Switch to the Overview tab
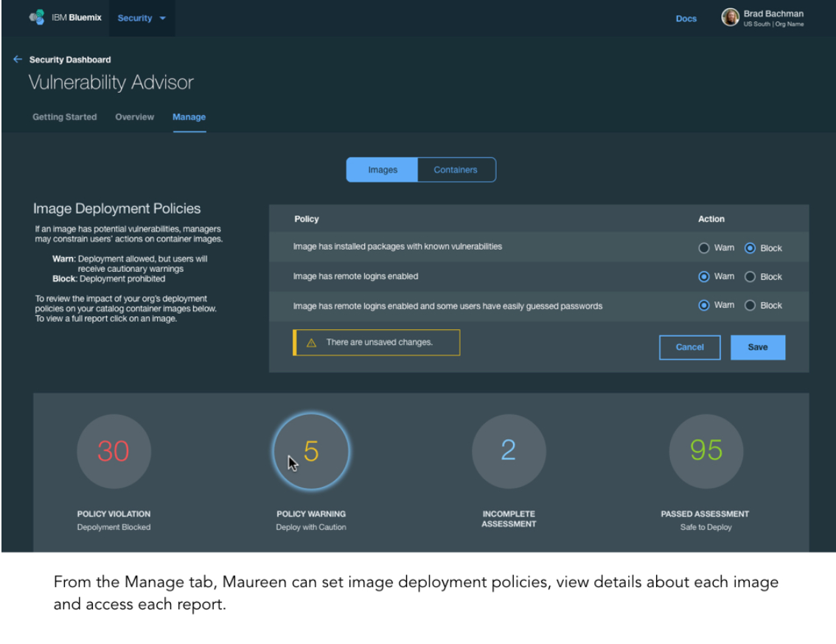Screen dimensions: 836x644 coord(134,116)
